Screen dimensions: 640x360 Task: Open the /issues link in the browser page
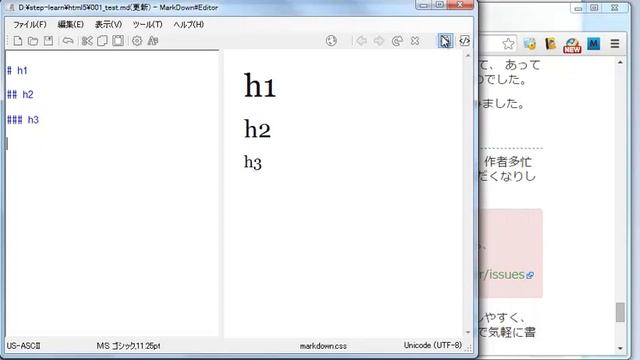tap(506, 275)
